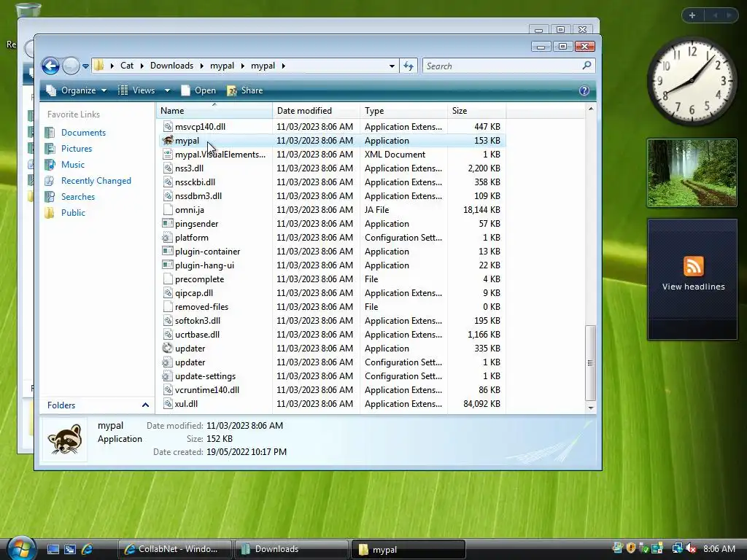Select nss3.dll file icon
The width and height of the screenshot is (747, 560).
(168, 168)
